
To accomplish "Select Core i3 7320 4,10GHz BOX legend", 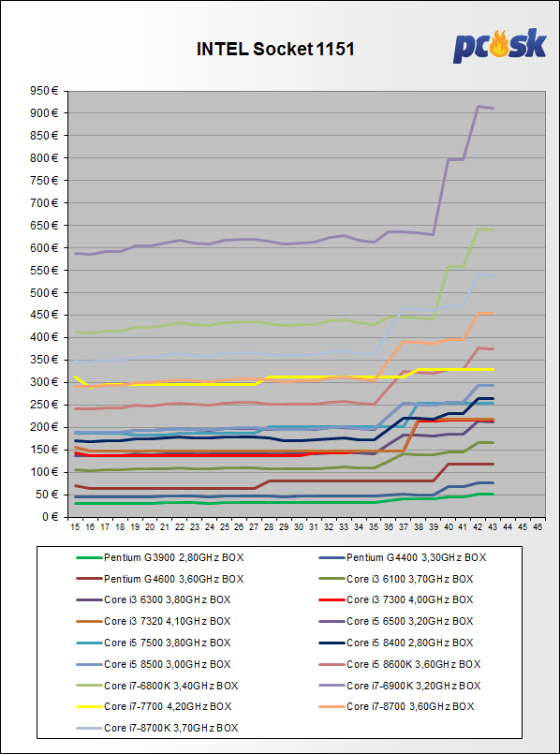I will point(154,621).
